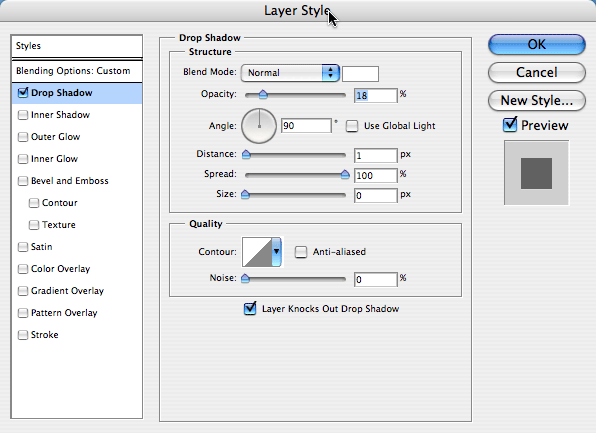Click the Opacity slider handle
This screenshot has height=433, width=596.
[263, 95]
